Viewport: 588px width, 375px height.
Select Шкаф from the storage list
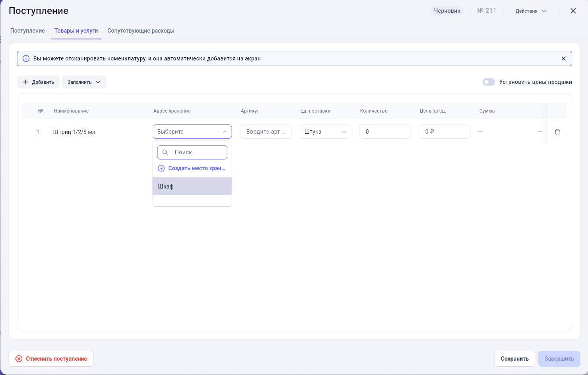(192, 186)
